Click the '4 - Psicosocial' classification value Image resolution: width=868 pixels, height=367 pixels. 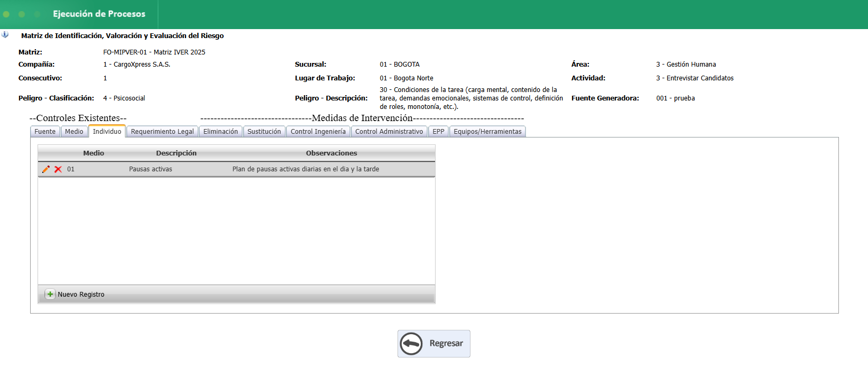click(124, 98)
